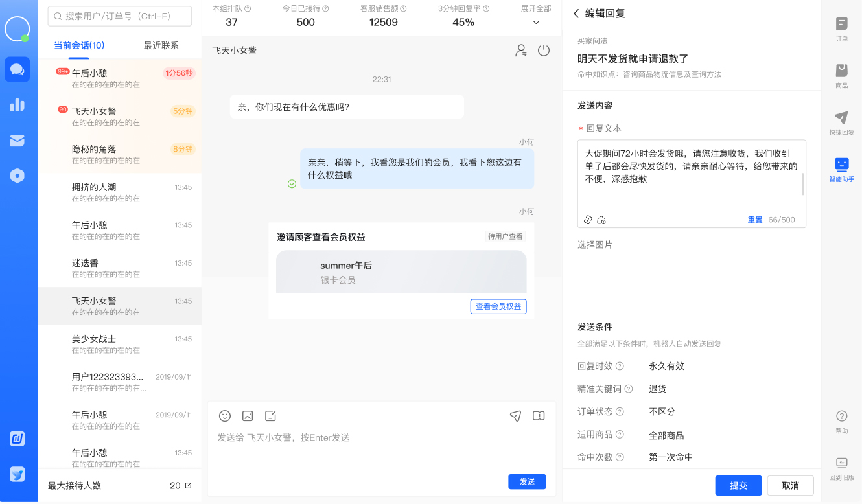Click the reply text area scrollbar
The image size is (862, 504).
803,184
